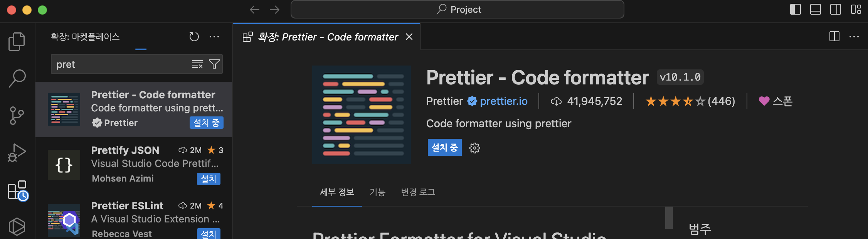Image resolution: width=868 pixels, height=239 pixels.
Task: Install Prettier ESLint with 설치 button
Action: (209, 234)
